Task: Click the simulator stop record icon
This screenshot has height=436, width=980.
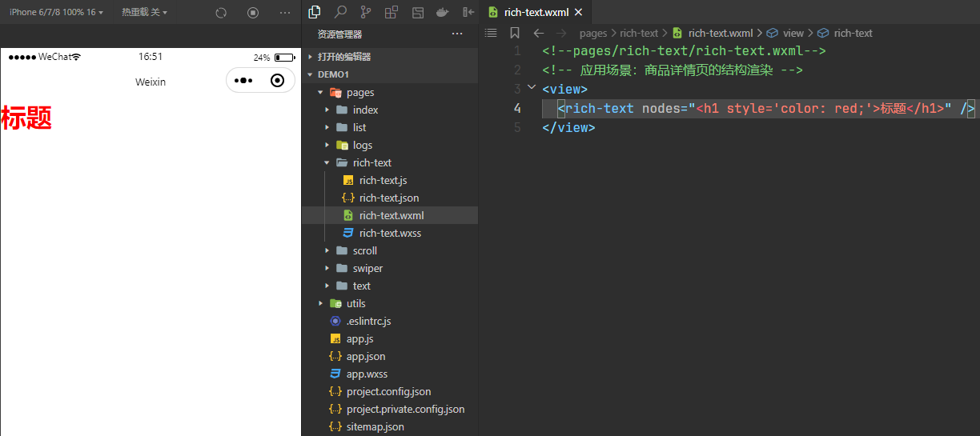Action: tap(253, 13)
